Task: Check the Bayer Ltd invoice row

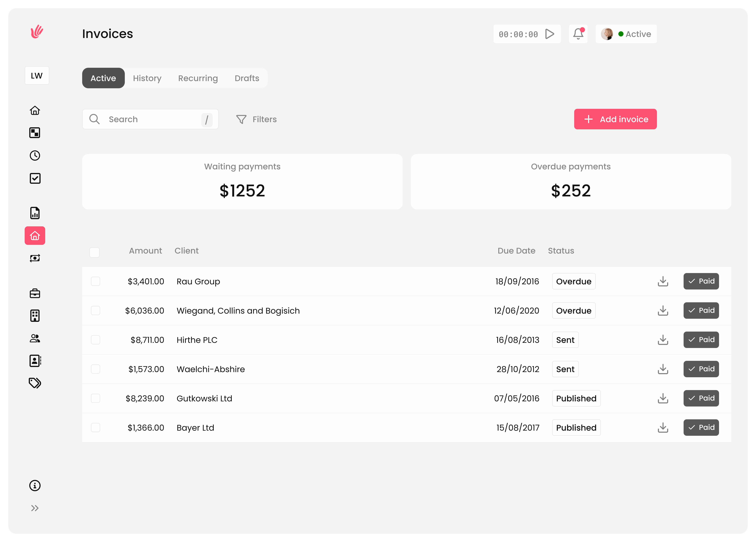Action: click(96, 427)
